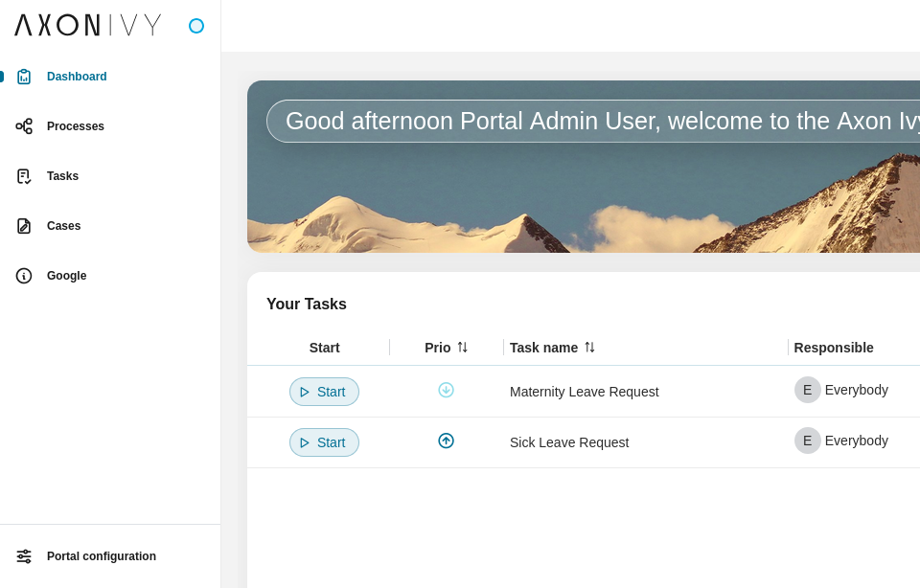Viewport: 920px width, 588px height.
Task: Select Maternity Leave Request task name
Action: 585,392
